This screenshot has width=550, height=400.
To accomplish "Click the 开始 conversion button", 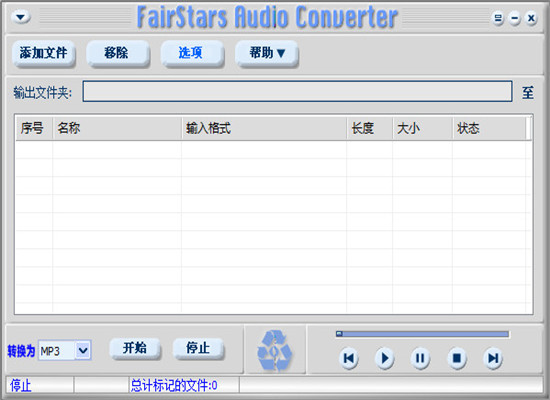I will [x=135, y=348].
